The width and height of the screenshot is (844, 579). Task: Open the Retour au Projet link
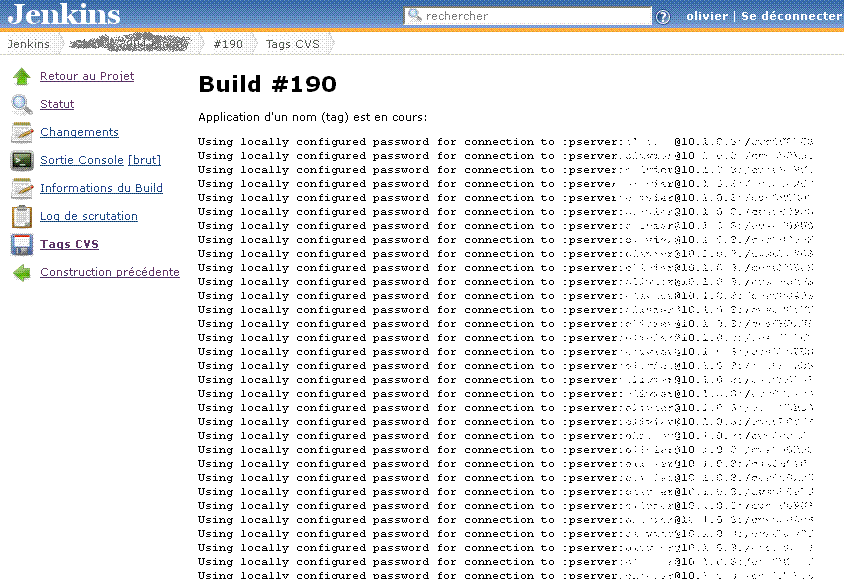(87, 76)
